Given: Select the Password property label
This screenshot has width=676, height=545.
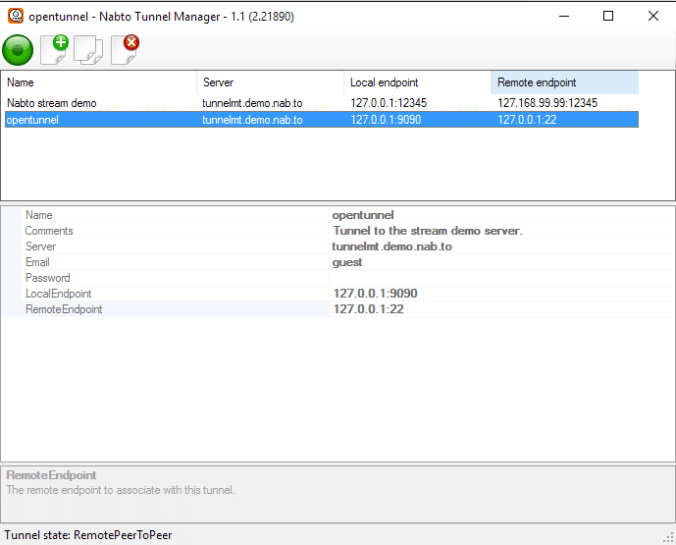Looking at the screenshot, I should click(47, 278).
